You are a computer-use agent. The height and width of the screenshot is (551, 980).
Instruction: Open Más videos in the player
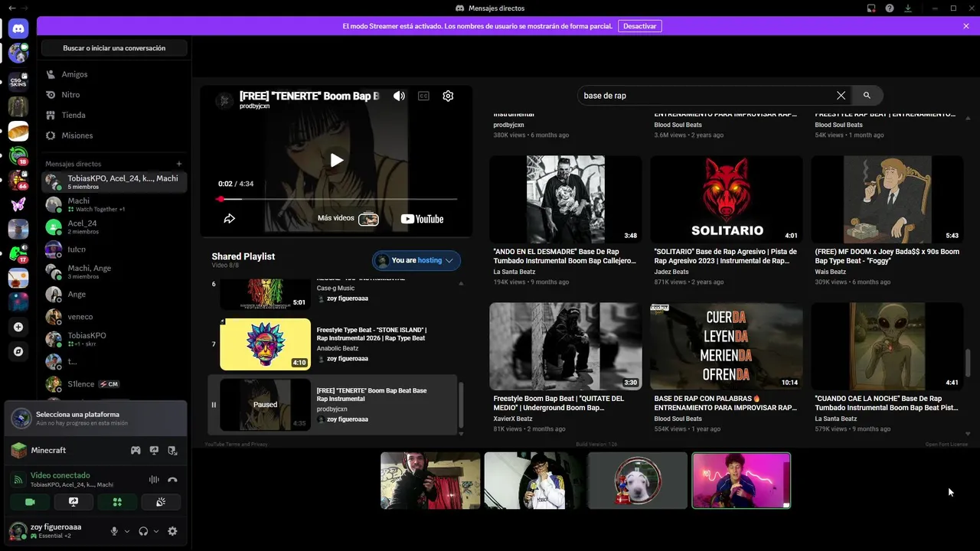348,218
